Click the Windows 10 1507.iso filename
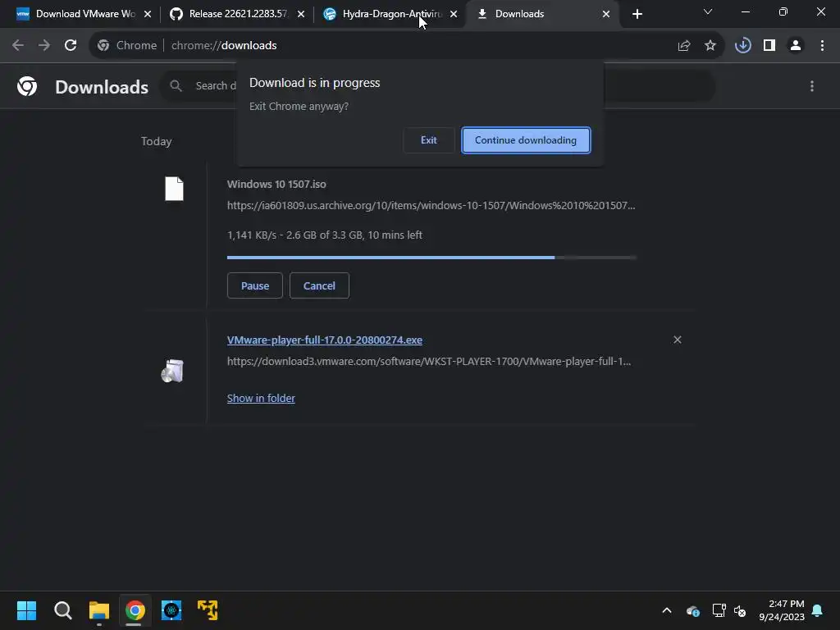The width and height of the screenshot is (840, 630). coord(276,185)
